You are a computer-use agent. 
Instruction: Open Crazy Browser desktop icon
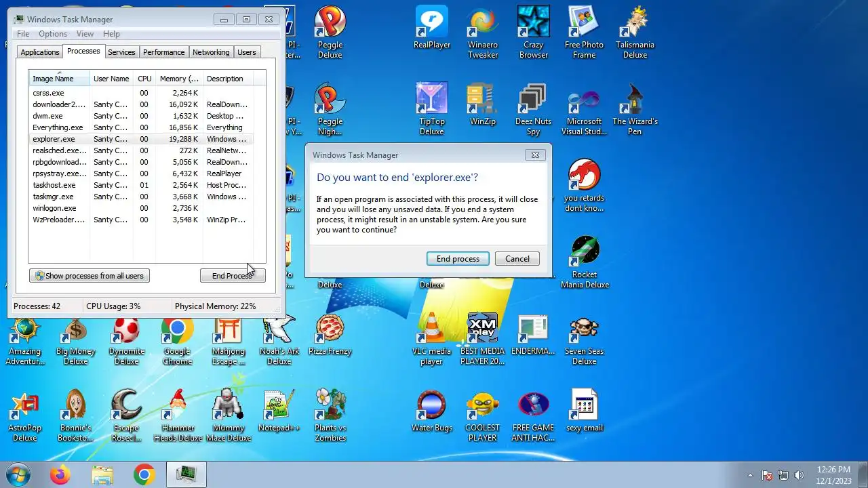(x=534, y=32)
